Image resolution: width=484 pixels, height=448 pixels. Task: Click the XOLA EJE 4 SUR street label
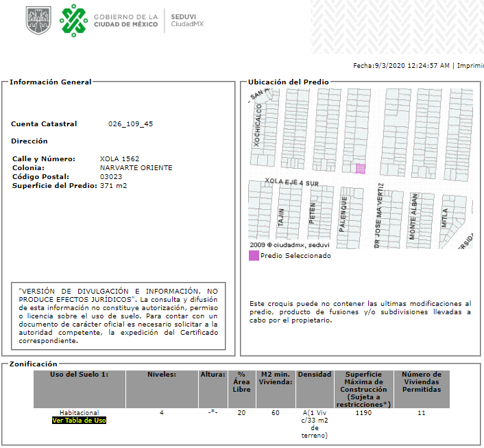(291, 182)
